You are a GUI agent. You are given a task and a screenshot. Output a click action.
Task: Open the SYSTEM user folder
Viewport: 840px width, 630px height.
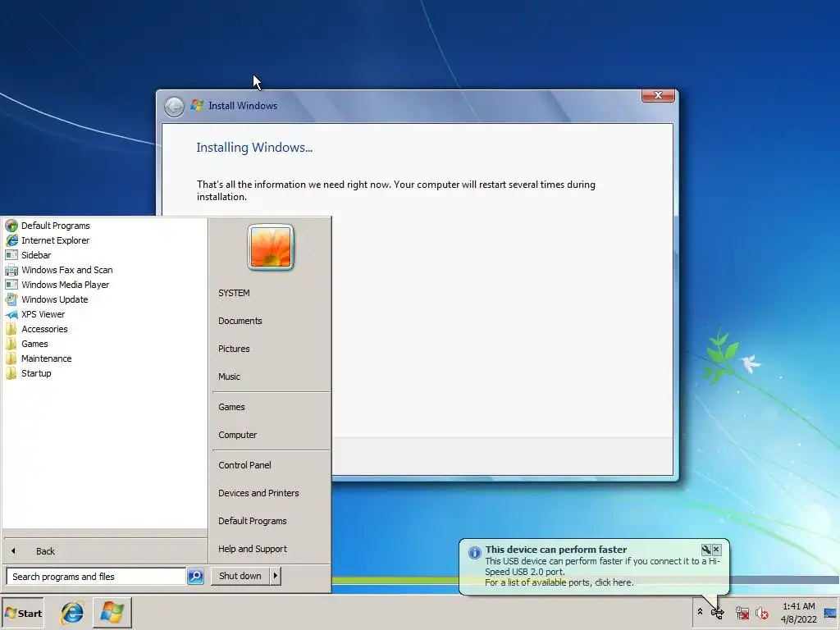(x=234, y=293)
